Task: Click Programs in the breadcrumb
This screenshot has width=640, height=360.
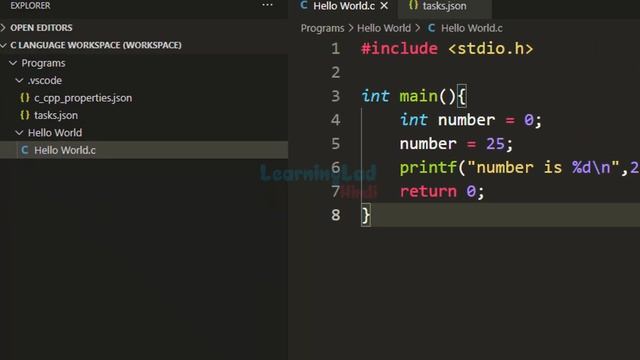Action: 322,28
